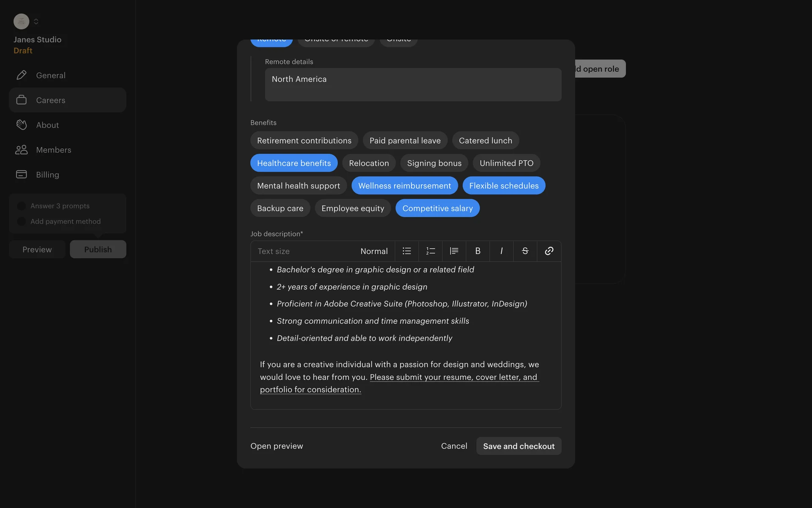Apply strikethrough formatting
Screen dimensions: 812x508
525,251
